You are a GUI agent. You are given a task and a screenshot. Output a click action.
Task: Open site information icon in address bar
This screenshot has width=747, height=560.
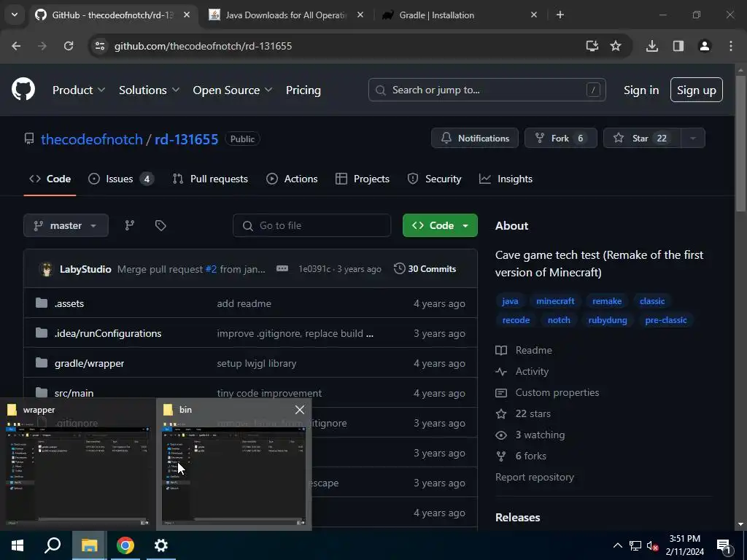click(100, 46)
